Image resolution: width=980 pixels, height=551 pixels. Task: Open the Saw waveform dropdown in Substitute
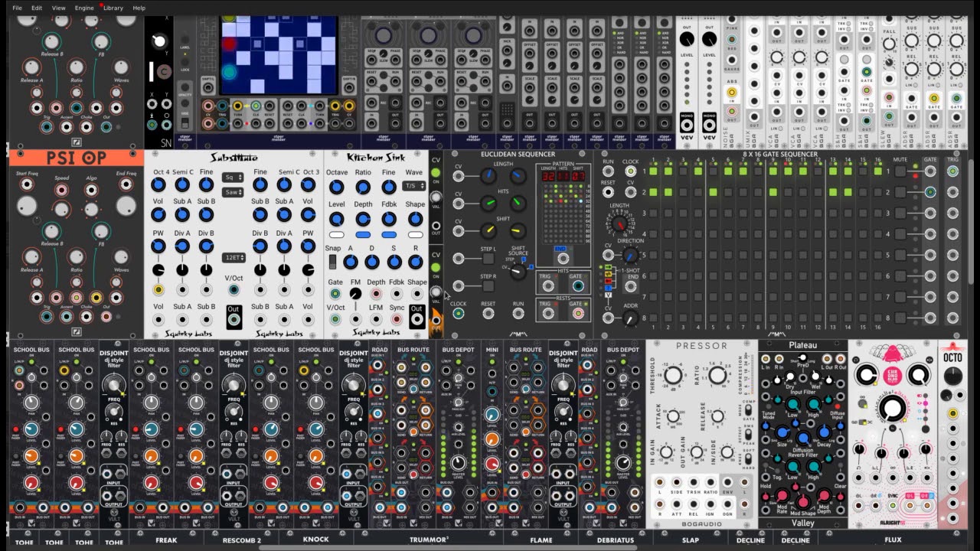(233, 192)
